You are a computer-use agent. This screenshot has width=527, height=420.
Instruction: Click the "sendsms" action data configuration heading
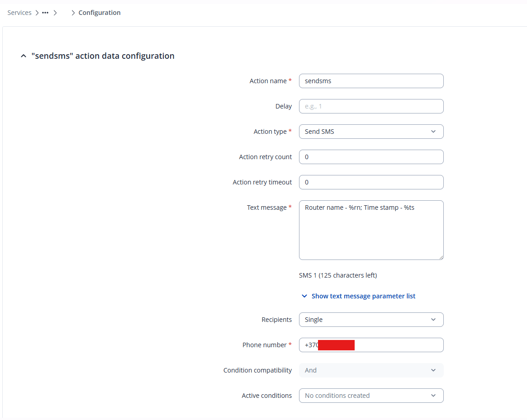point(103,56)
